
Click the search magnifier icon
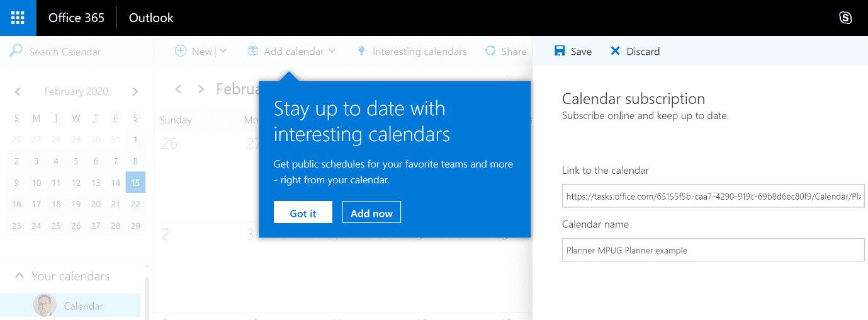coord(16,51)
